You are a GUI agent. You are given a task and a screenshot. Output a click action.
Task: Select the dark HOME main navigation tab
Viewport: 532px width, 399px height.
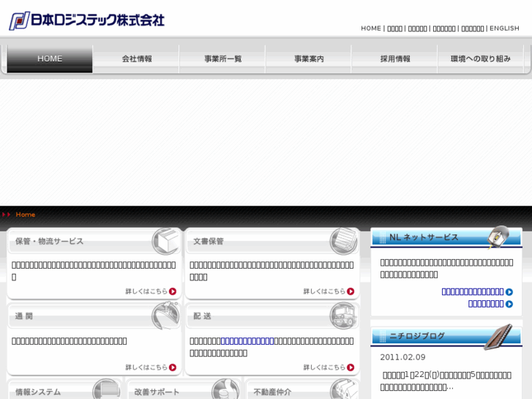50,59
